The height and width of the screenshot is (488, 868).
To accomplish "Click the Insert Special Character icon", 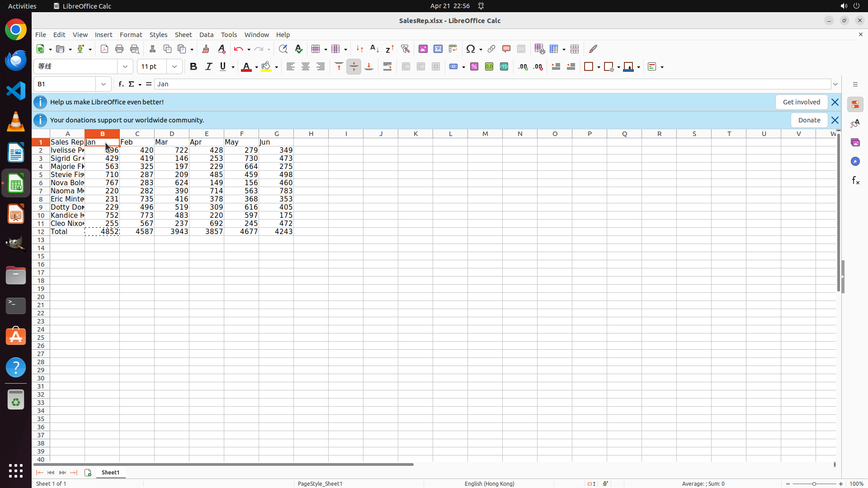I will (471, 49).
